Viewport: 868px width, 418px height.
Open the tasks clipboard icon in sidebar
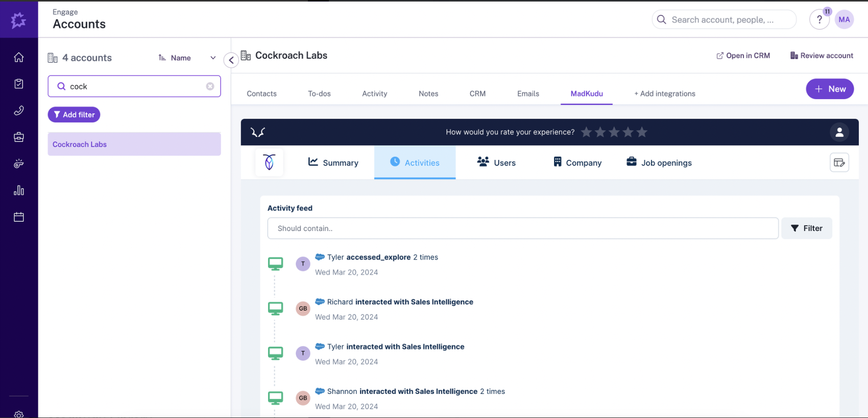click(19, 84)
